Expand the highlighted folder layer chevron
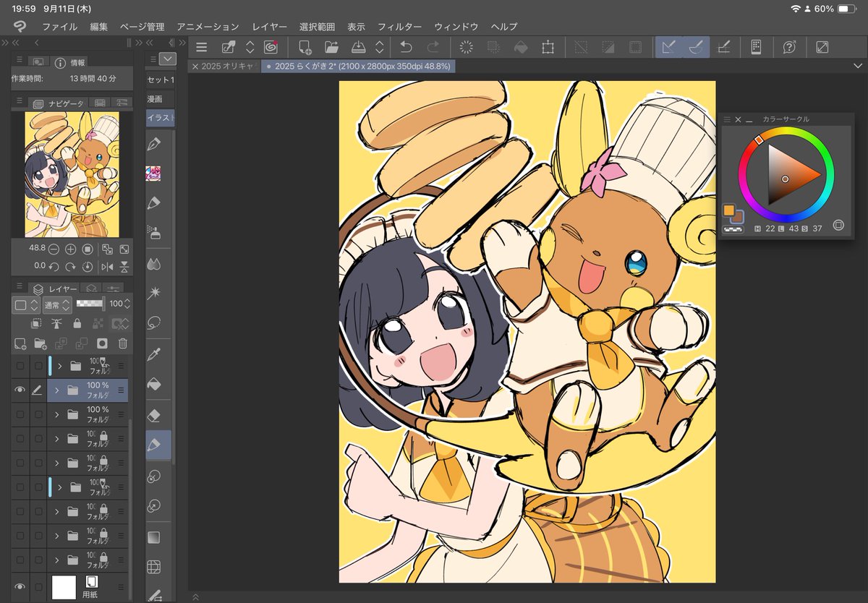Screen dimensions: 868x603 [x=58, y=390]
